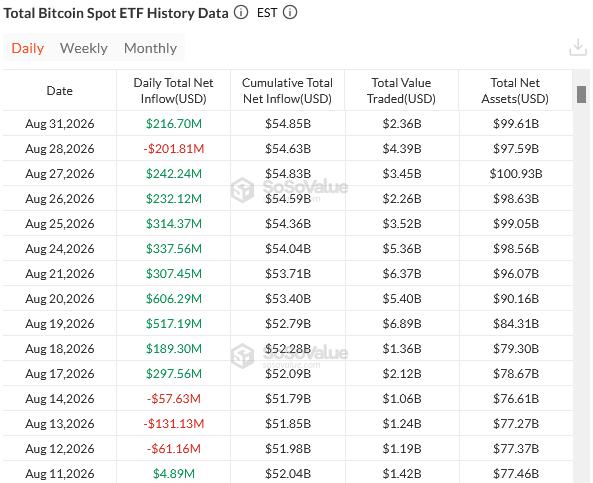Screen dimensions: 593x483
Task: Click the $54.36B cumulative inflow value
Action: click(288, 224)
